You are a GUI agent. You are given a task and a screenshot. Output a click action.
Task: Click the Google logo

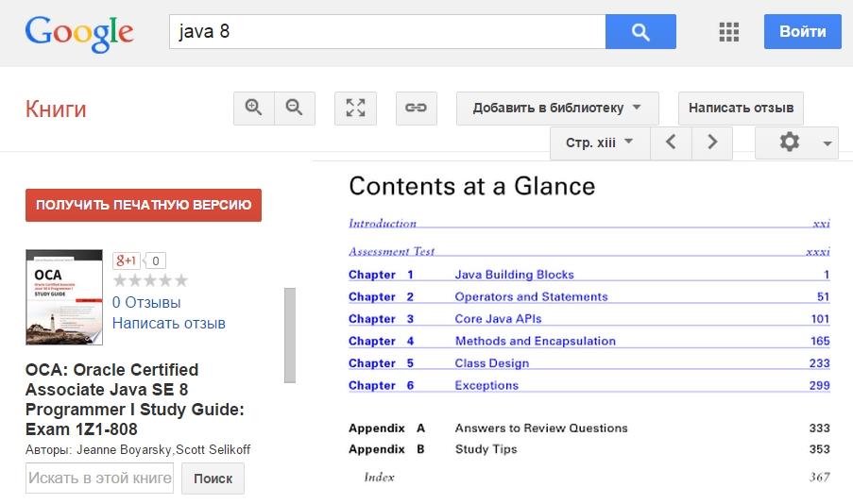79,32
